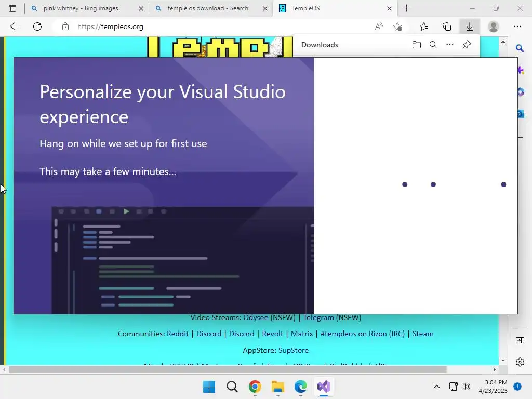Image resolution: width=532 pixels, height=399 pixels.
Task: Click page vertical scrollbar down arrow
Action: point(503,361)
